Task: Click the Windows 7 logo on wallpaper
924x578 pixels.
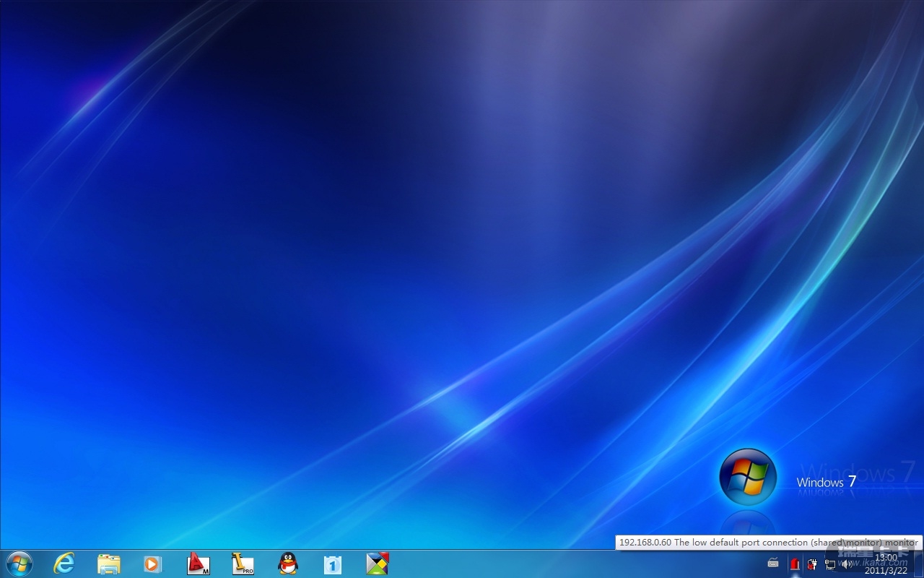Action: pos(748,477)
